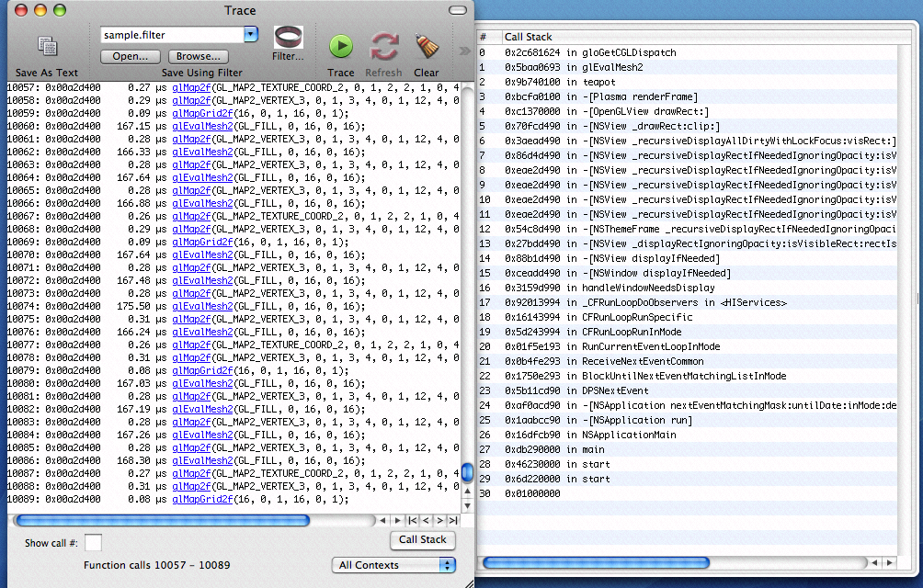Start tracing with the green Trace button
Screen dimensions: 923x588
tap(341, 46)
